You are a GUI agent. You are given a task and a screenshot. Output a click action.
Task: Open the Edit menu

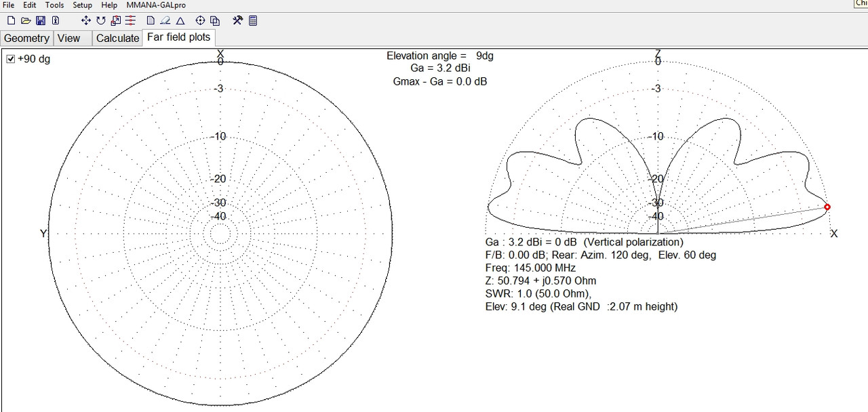pyautogui.click(x=30, y=5)
